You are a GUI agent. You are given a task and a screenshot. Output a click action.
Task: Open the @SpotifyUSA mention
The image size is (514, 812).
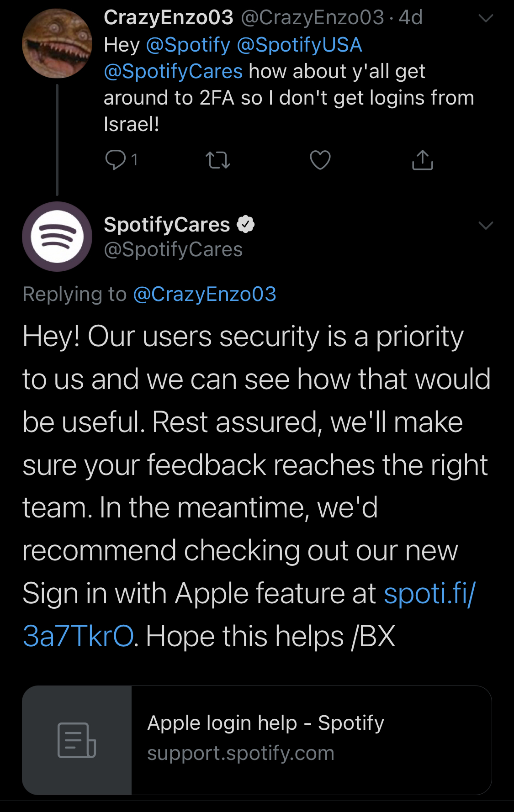[299, 45]
